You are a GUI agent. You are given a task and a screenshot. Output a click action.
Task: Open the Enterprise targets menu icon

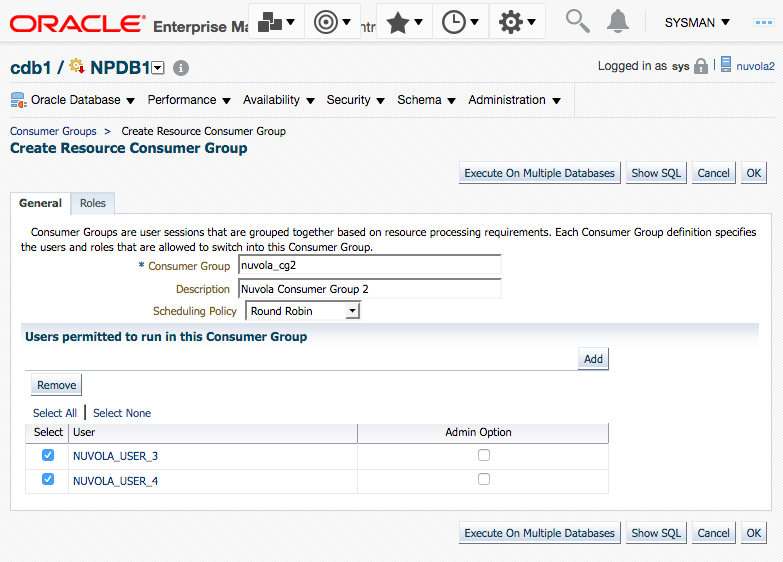click(276, 22)
